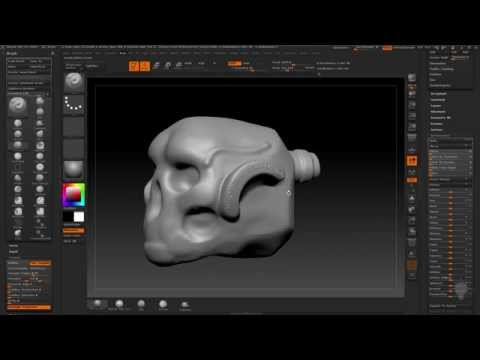Toggle the Floor grid icon on right shelf
The width and height of the screenshot is (480, 360).
pos(412,149)
